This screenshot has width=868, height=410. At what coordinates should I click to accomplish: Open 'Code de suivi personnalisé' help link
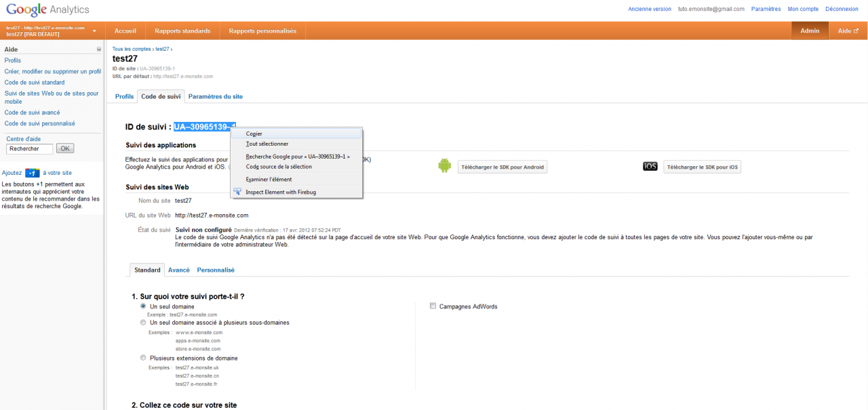tap(40, 123)
